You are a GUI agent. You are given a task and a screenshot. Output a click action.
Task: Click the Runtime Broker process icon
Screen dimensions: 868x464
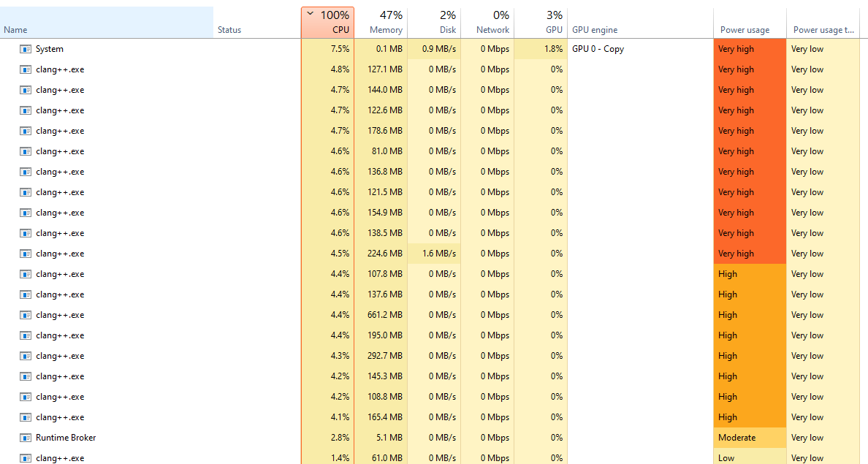pyautogui.click(x=26, y=438)
